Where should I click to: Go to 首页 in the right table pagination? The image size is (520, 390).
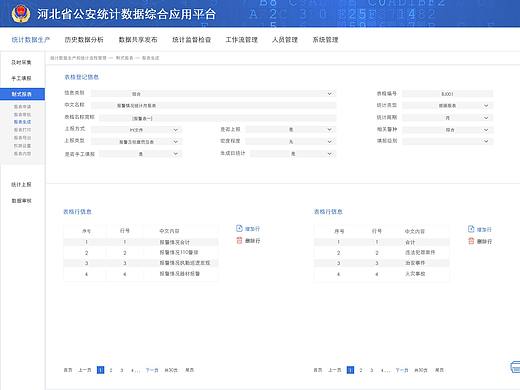[x=318, y=370]
